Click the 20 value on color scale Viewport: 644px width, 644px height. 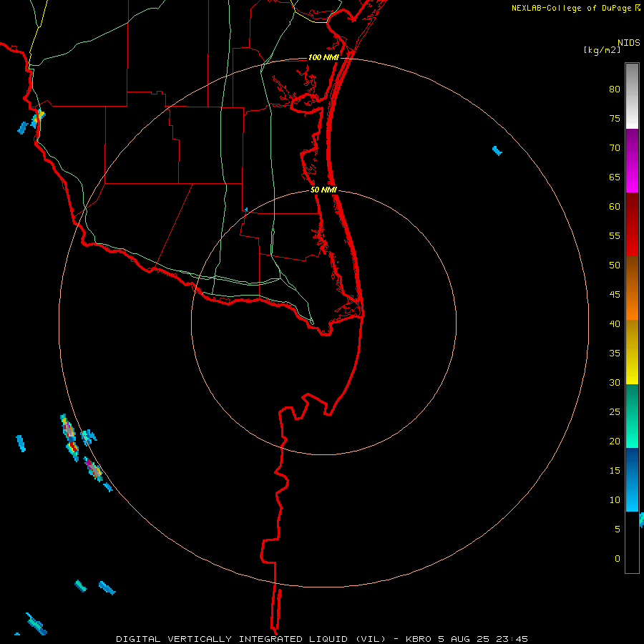[x=615, y=441]
